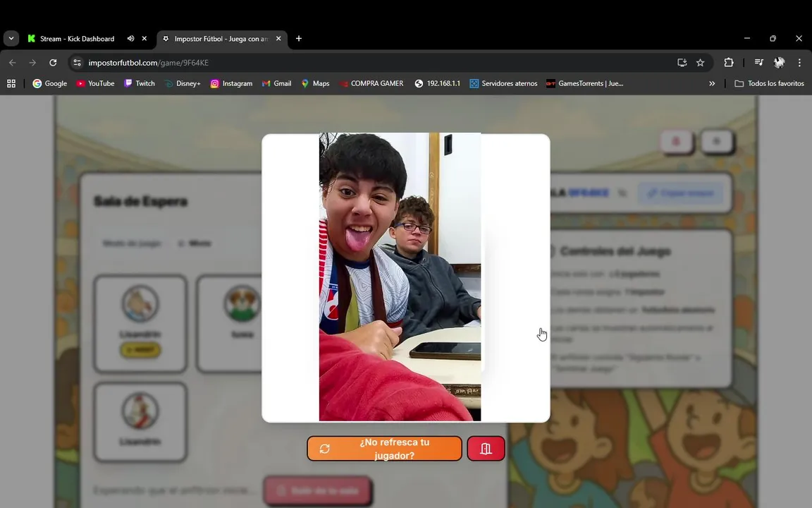Click the ¿No refresca tu jugador? button
This screenshot has height=508, width=812.
click(x=384, y=449)
